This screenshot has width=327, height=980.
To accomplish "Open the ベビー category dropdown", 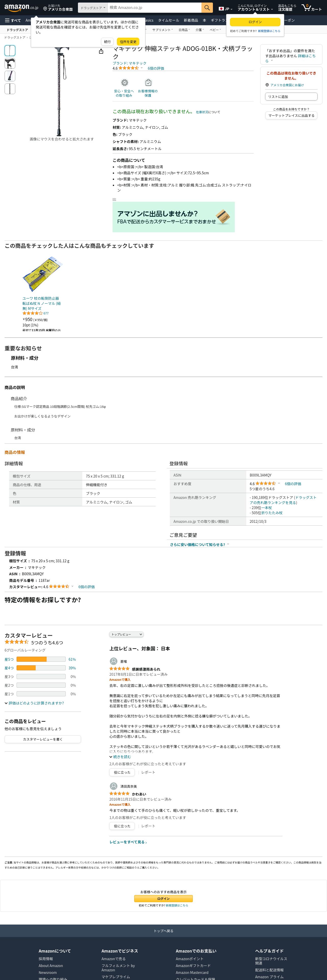I will [215, 30].
